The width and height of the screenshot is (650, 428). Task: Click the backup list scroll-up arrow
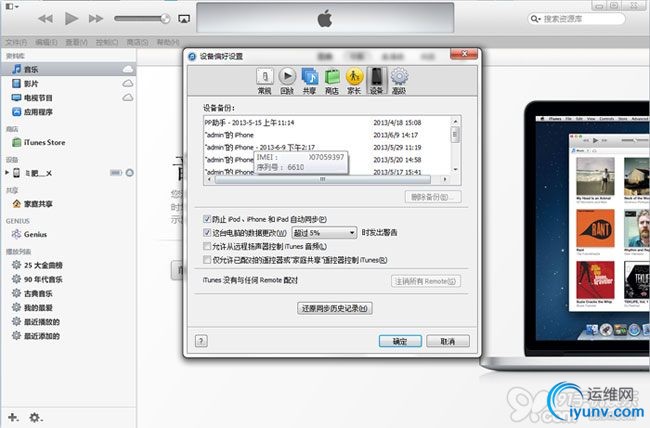(x=455, y=121)
